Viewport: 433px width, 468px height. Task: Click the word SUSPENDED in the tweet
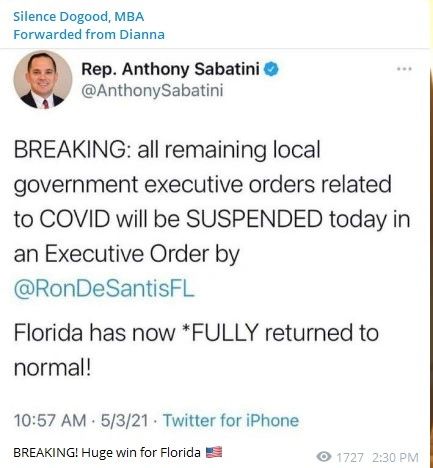[254, 219]
